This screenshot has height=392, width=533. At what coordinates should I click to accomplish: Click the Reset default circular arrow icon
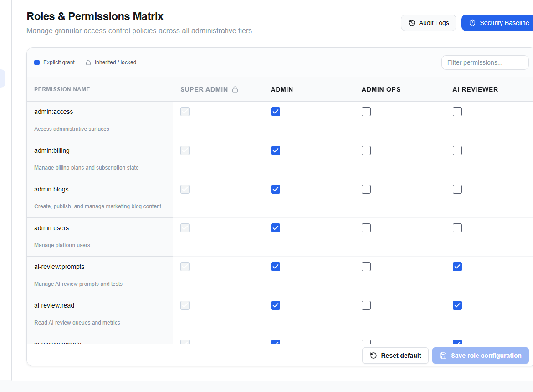[373, 356]
